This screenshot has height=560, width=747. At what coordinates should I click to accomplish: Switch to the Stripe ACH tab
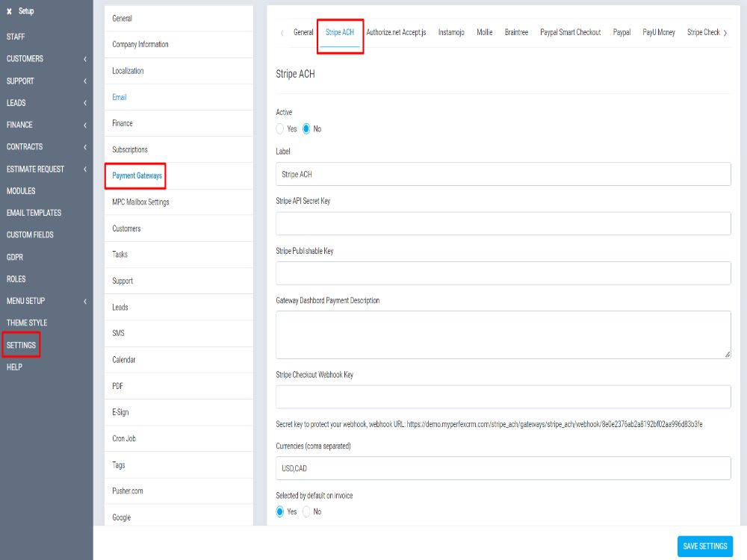341,32
